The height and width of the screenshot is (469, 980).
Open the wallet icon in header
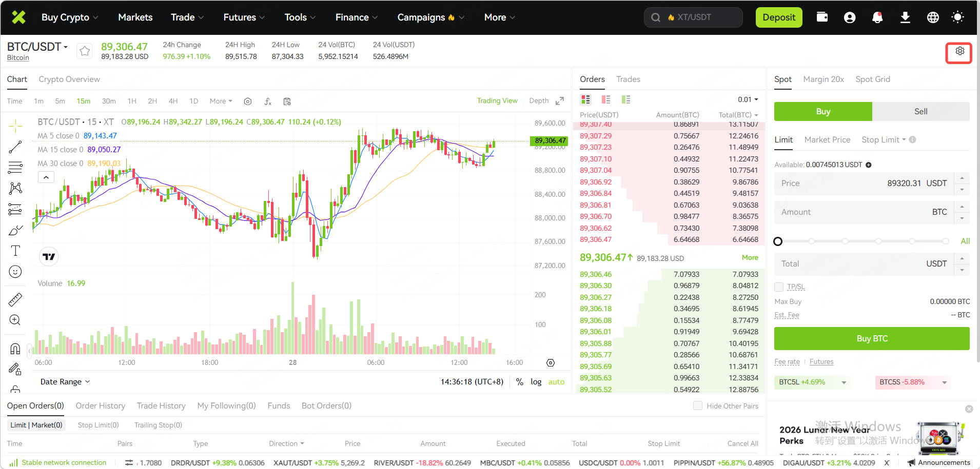click(822, 17)
